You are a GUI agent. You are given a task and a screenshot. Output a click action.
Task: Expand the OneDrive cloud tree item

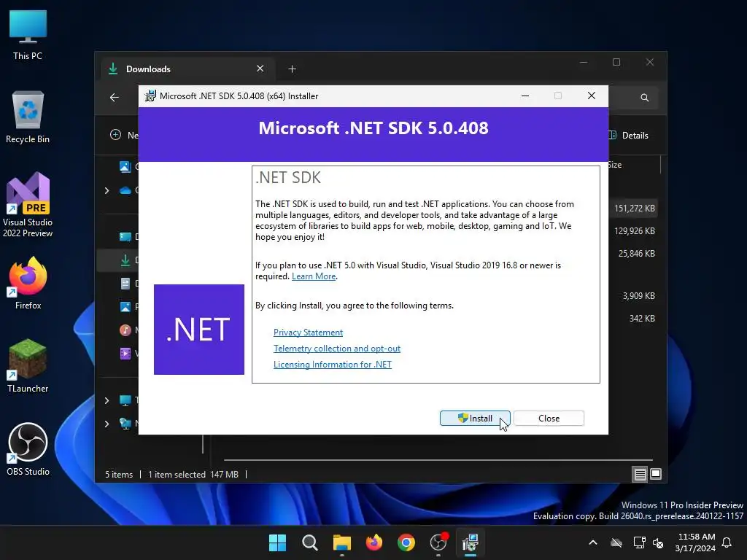click(x=107, y=190)
